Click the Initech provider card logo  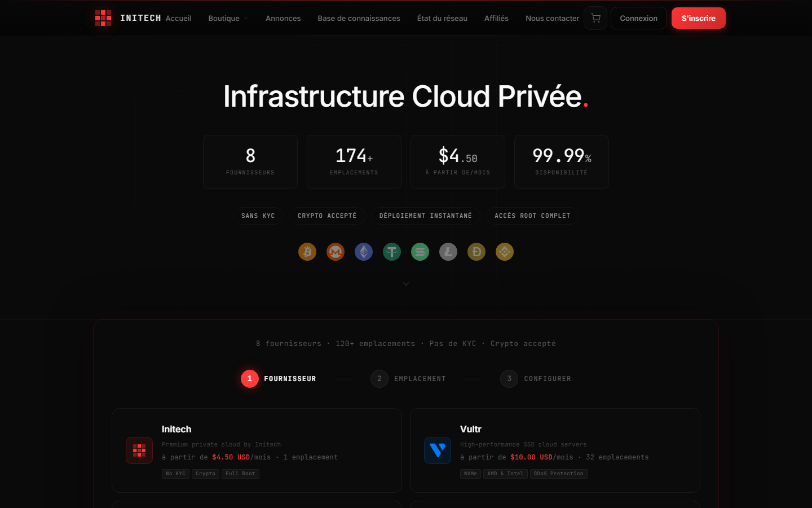[x=139, y=450]
